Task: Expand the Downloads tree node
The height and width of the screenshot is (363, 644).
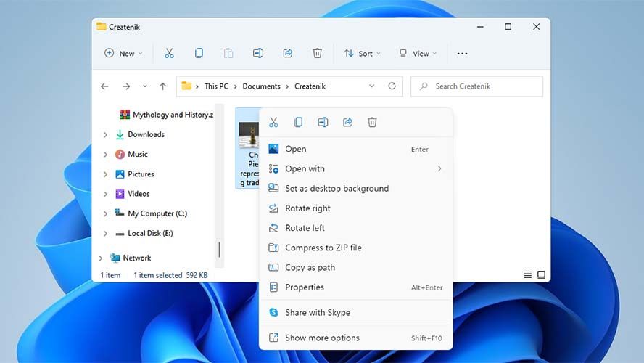Action: pyautogui.click(x=106, y=135)
